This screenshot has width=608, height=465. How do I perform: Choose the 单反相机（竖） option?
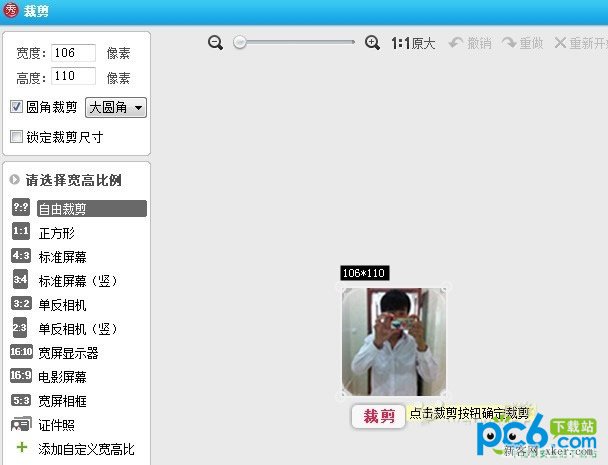coord(78,329)
